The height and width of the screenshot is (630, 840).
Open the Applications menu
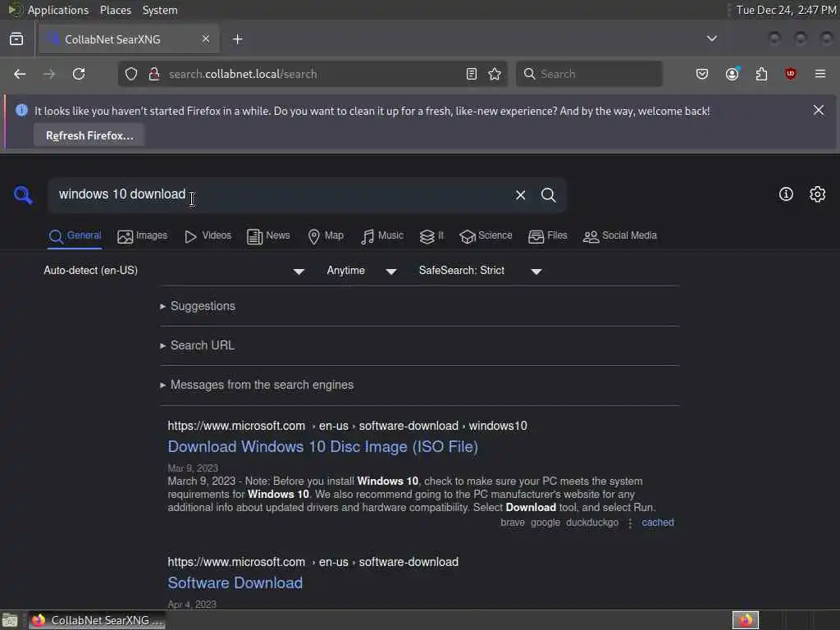58,10
